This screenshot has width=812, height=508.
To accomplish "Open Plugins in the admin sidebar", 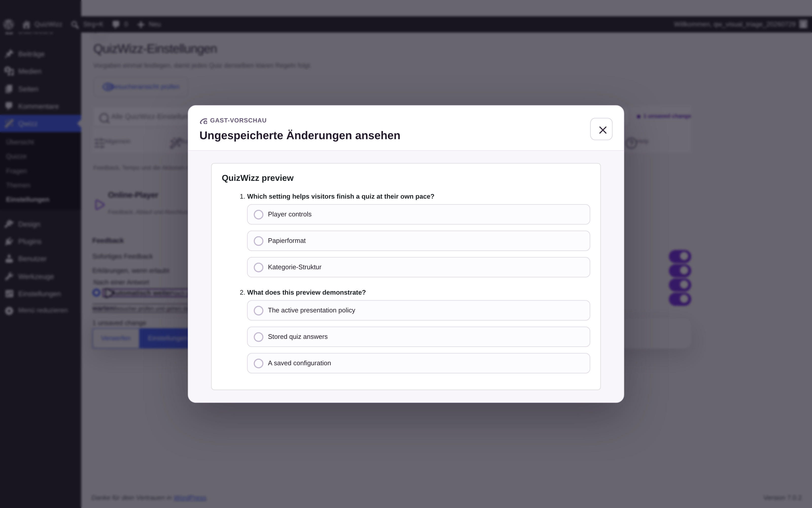I will (x=40, y=242).
